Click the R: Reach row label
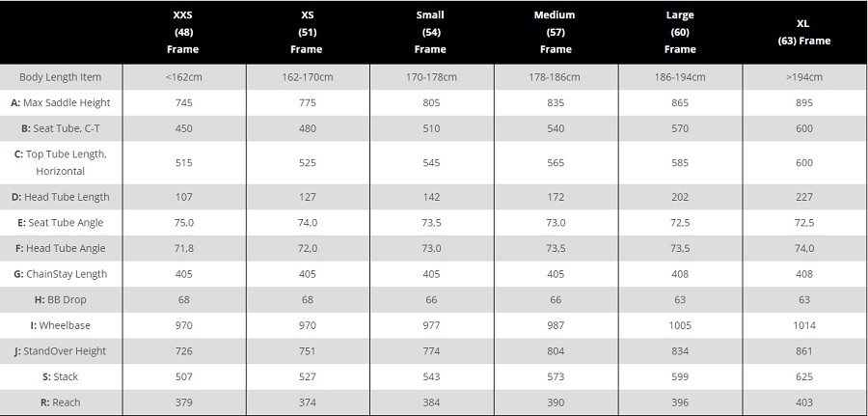This screenshot has width=868, height=416. pos(61,402)
